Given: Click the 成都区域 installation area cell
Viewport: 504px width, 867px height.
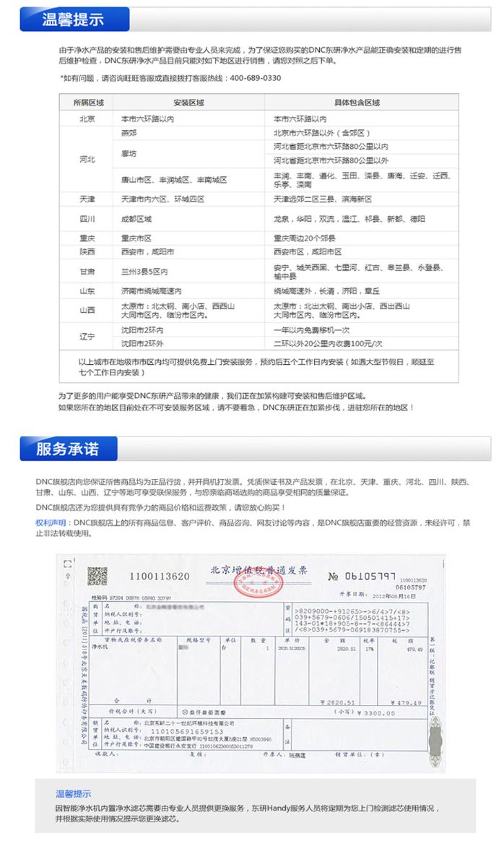Looking at the screenshot, I should 136,219.
